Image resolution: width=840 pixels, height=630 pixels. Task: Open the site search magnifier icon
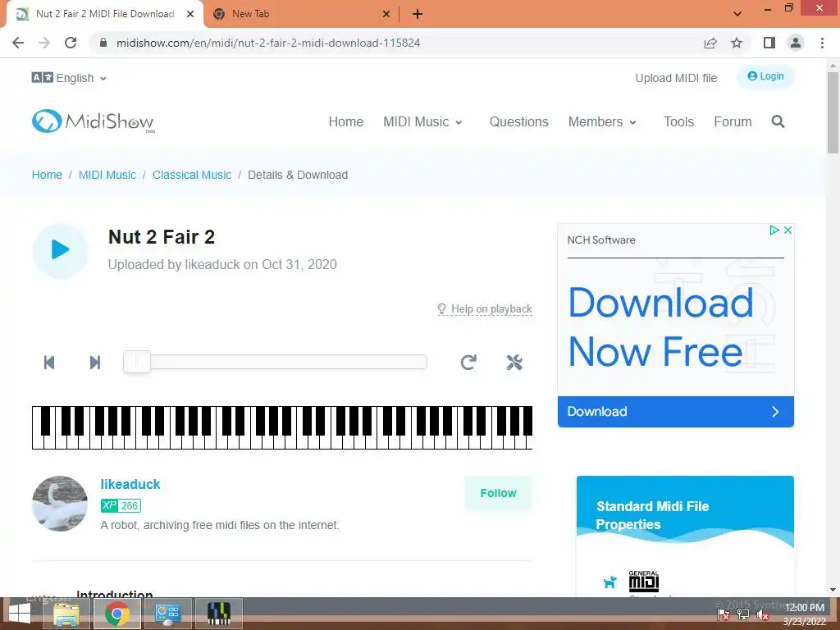point(778,121)
